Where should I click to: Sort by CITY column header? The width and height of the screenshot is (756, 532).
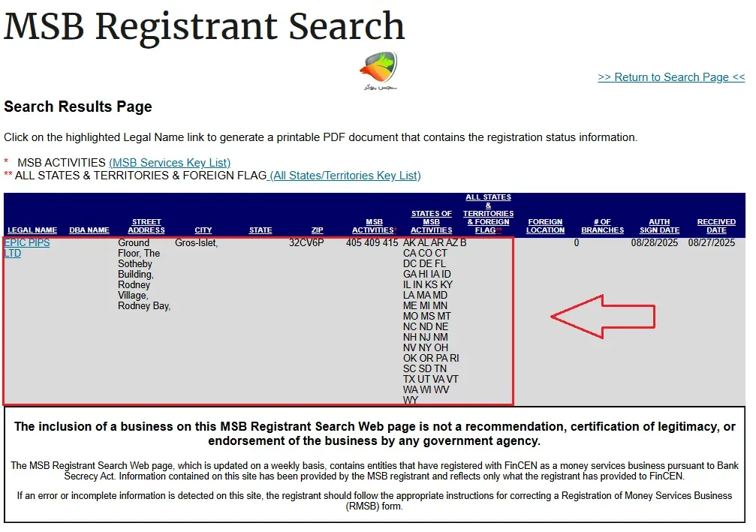(203, 230)
